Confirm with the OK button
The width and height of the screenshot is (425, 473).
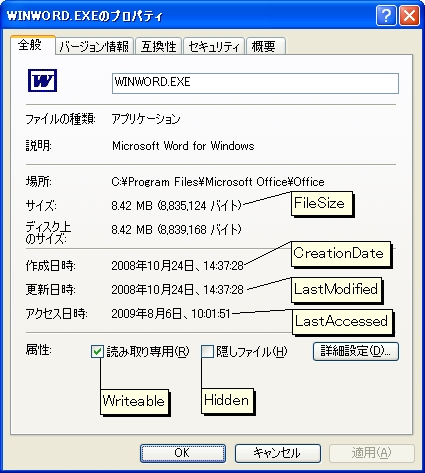pyautogui.click(x=183, y=453)
